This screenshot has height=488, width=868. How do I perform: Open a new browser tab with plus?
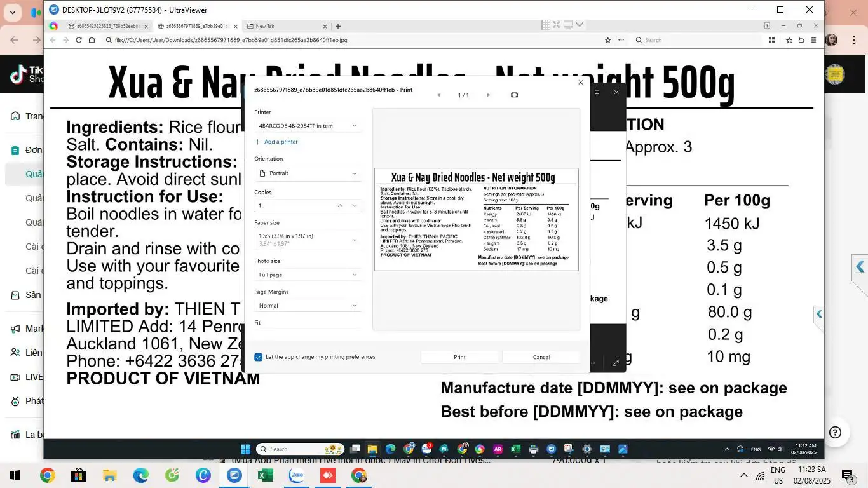(338, 26)
